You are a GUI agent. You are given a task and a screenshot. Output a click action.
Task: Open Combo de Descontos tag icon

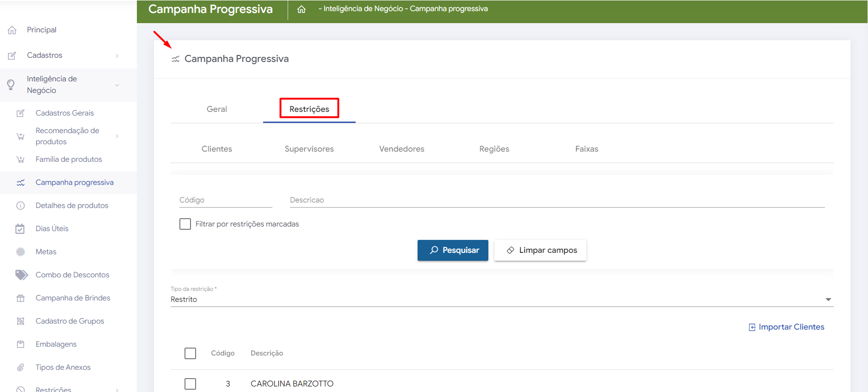point(21,275)
